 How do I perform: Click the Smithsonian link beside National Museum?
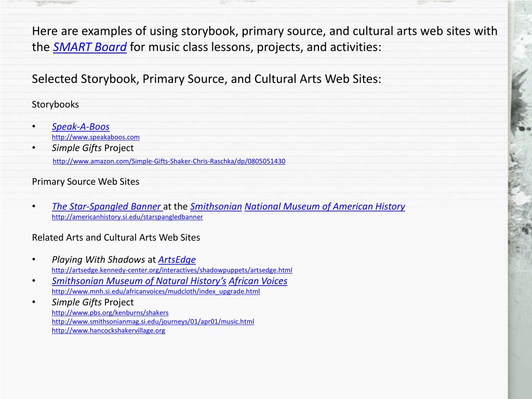pyautogui.click(x=216, y=206)
